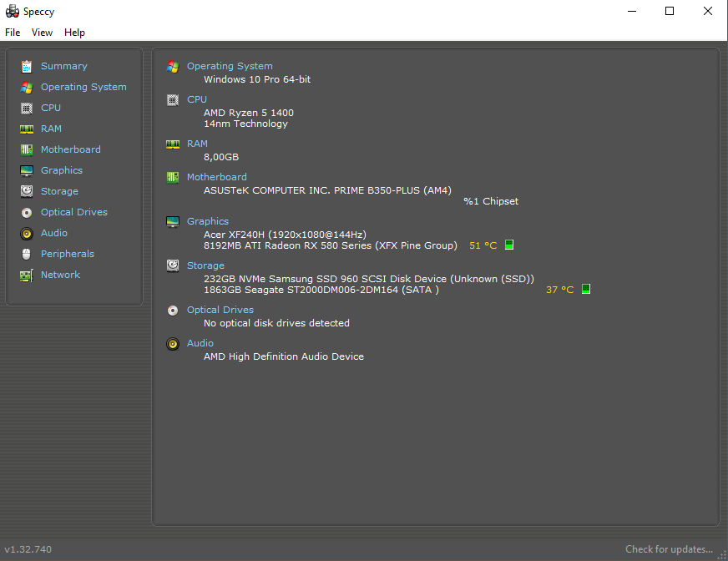Open the Help menu

point(74,33)
